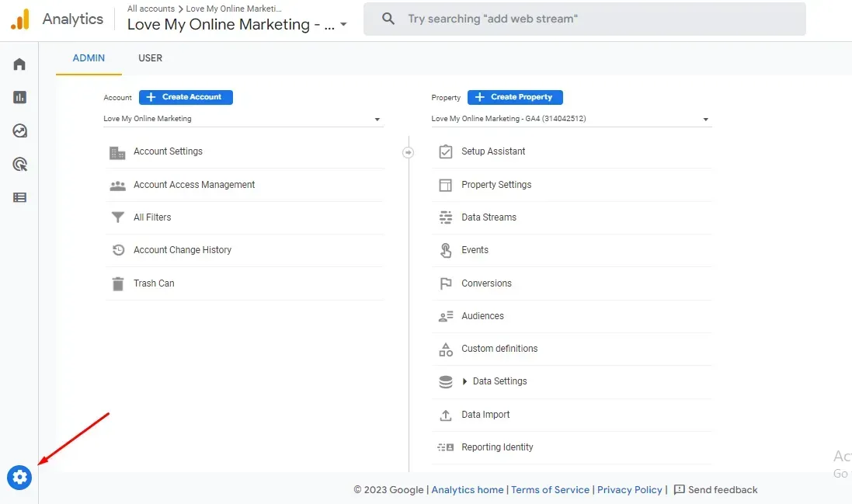
Task: Switch to the USER tab
Action: (x=150, y=58)
